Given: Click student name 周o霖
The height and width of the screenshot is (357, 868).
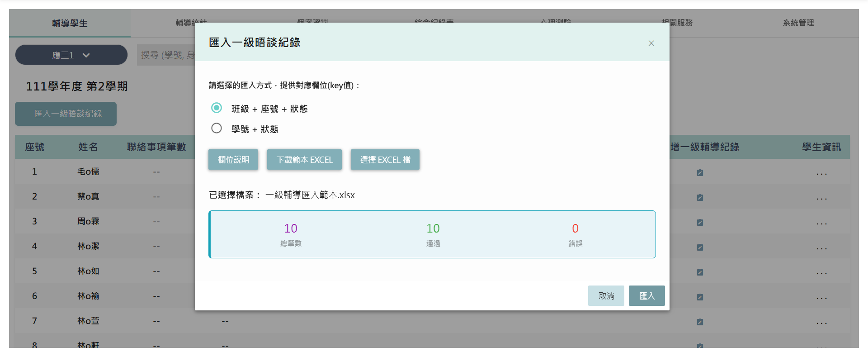Looking at the screenshot, I should 88,221.
